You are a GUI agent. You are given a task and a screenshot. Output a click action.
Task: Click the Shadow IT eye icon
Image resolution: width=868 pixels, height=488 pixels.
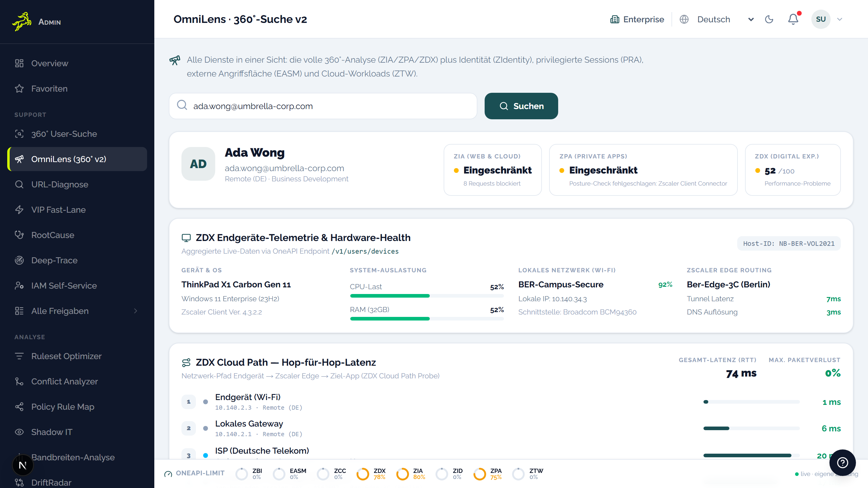[x=19, y=432]
